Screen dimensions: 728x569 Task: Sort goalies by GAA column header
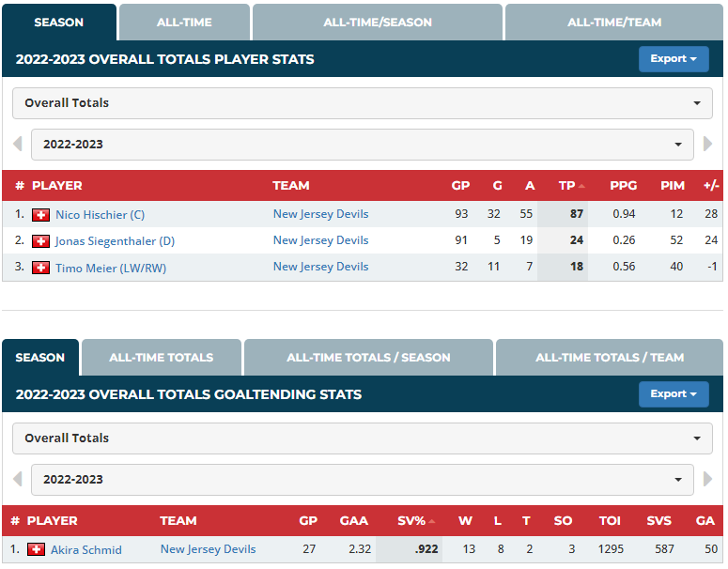pos(353,521)
